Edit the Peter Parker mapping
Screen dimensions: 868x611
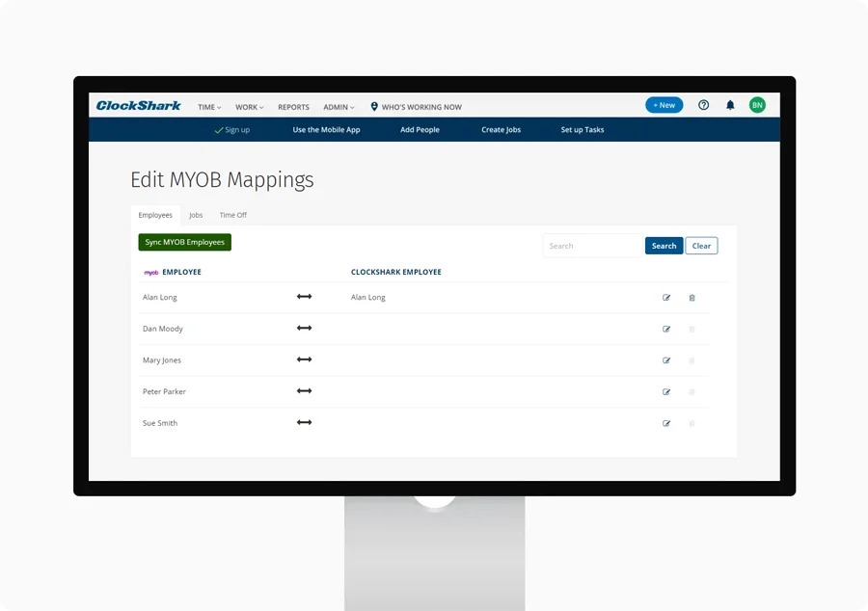[666, 392]
